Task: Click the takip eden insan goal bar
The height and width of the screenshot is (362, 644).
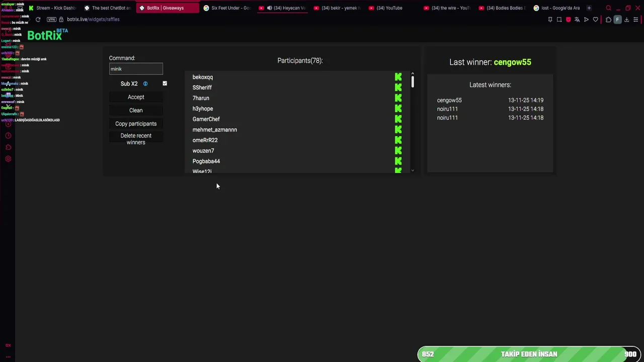Action: [x=529, y=354]
